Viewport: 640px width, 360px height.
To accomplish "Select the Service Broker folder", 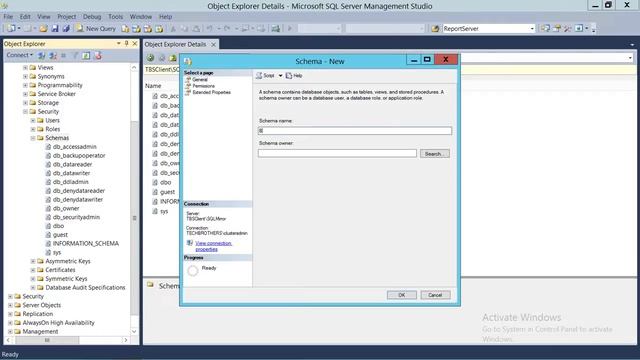I will coord(56,94).
